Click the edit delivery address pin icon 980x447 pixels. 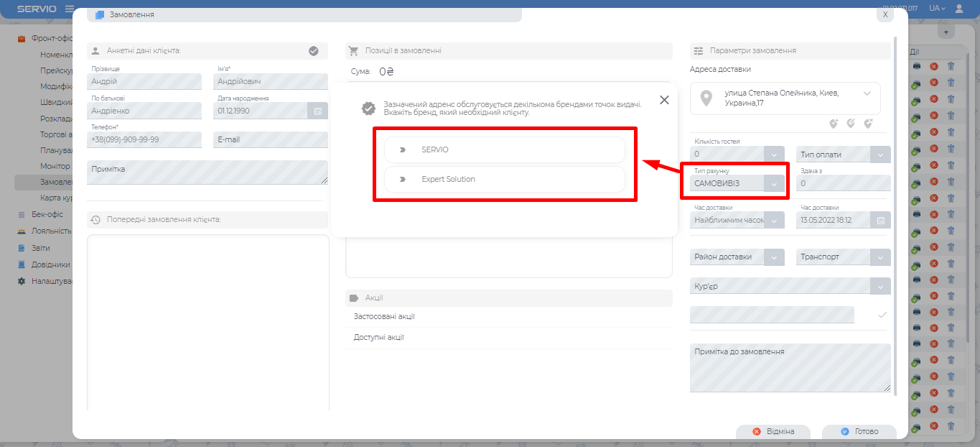[851, 124]
